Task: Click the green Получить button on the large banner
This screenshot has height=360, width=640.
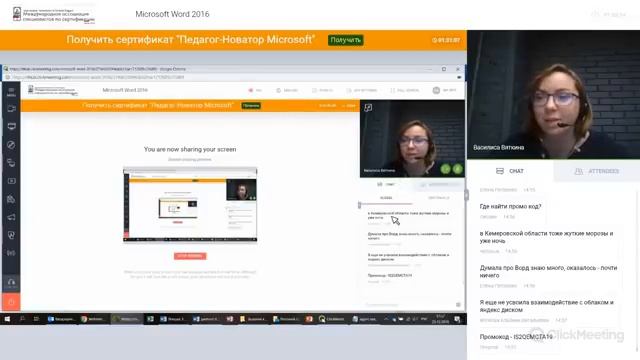Action: [x=346, y=40]
